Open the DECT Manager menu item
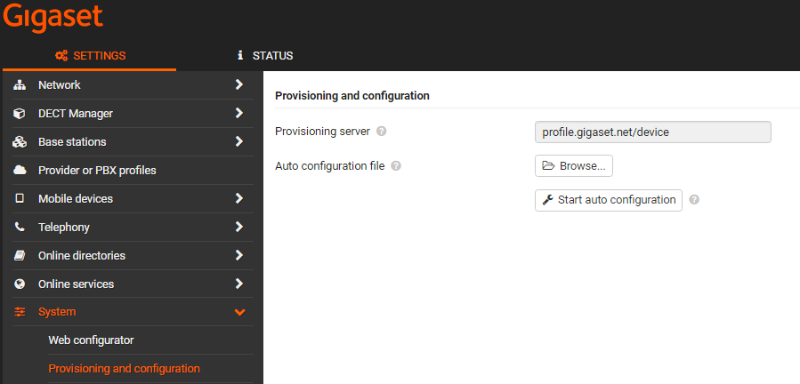 [x=76, y=113]
